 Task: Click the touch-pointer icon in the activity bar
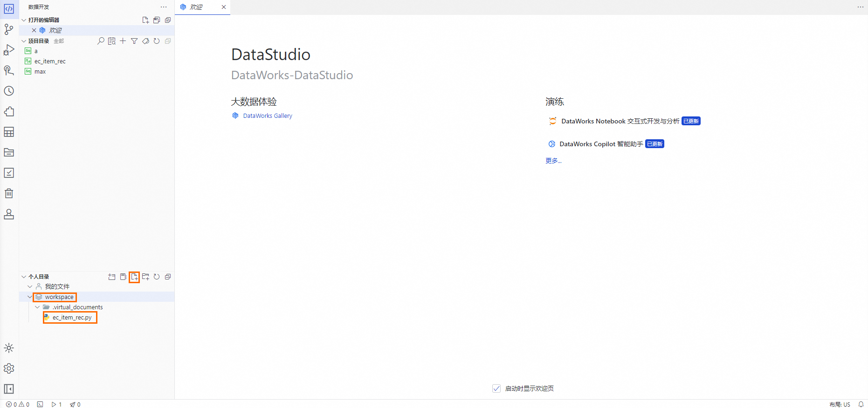(x=9, y=70)
